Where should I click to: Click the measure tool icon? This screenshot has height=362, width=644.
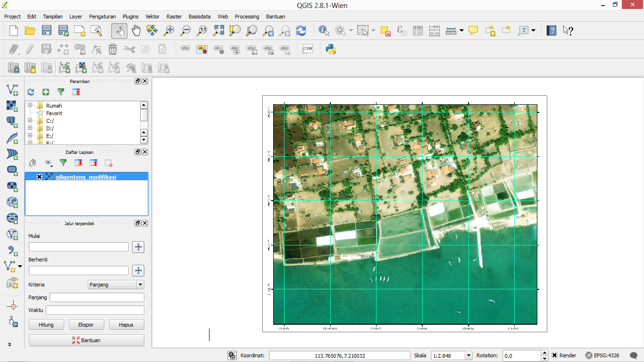[451, 30]
